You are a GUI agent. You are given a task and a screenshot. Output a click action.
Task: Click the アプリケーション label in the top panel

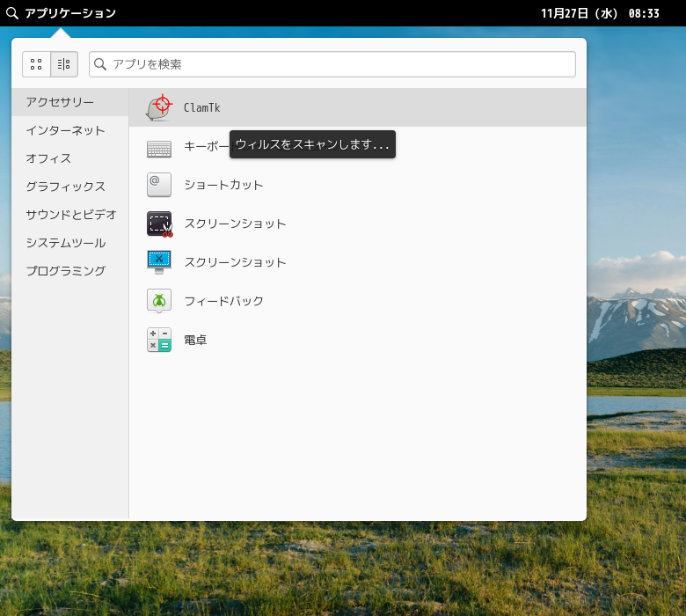[70, 13]
